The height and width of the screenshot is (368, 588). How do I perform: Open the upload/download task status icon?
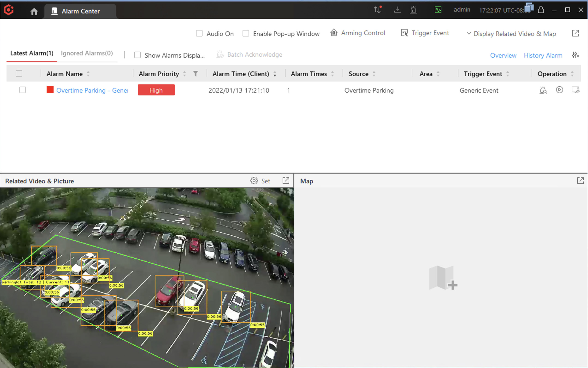377,9
